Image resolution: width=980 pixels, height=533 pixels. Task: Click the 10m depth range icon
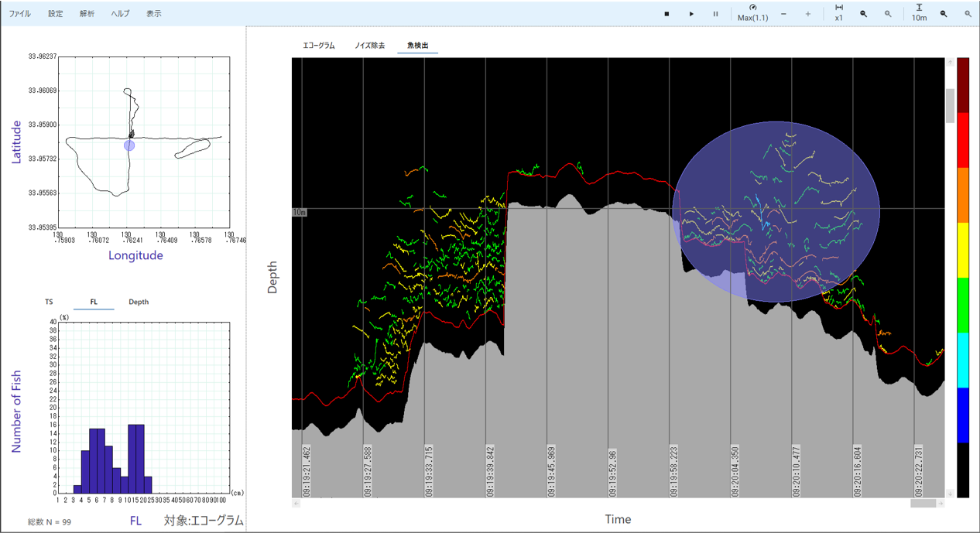pyautogui.click(x=919, y=8)
